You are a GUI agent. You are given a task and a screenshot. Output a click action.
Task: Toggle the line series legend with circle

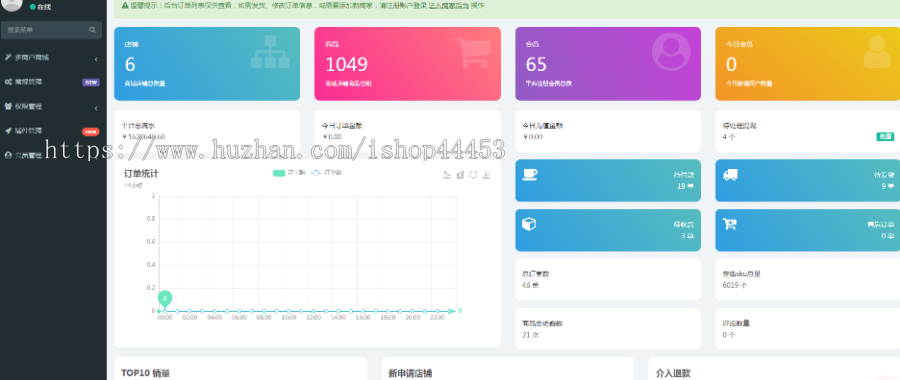(x=325, y=172)
